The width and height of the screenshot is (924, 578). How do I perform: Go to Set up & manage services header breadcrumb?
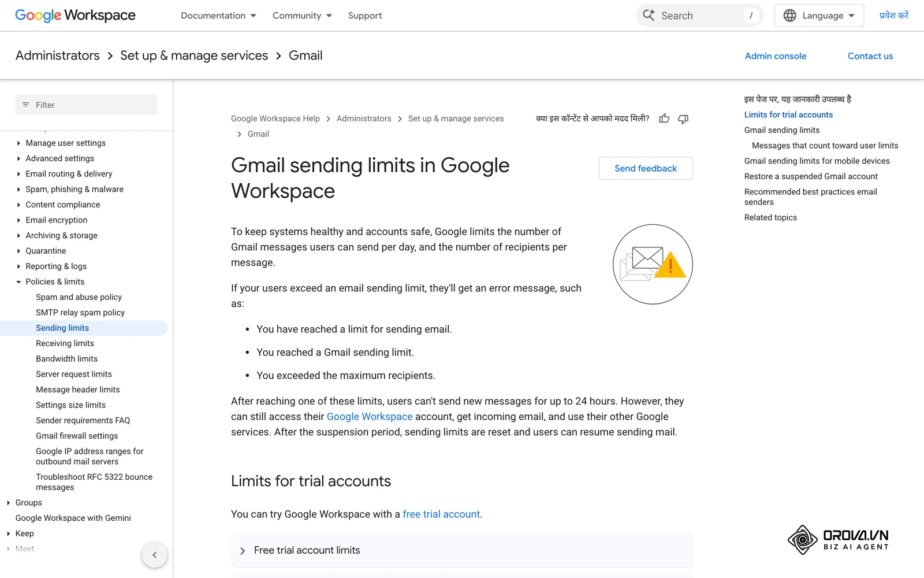(x=194, y=55)
